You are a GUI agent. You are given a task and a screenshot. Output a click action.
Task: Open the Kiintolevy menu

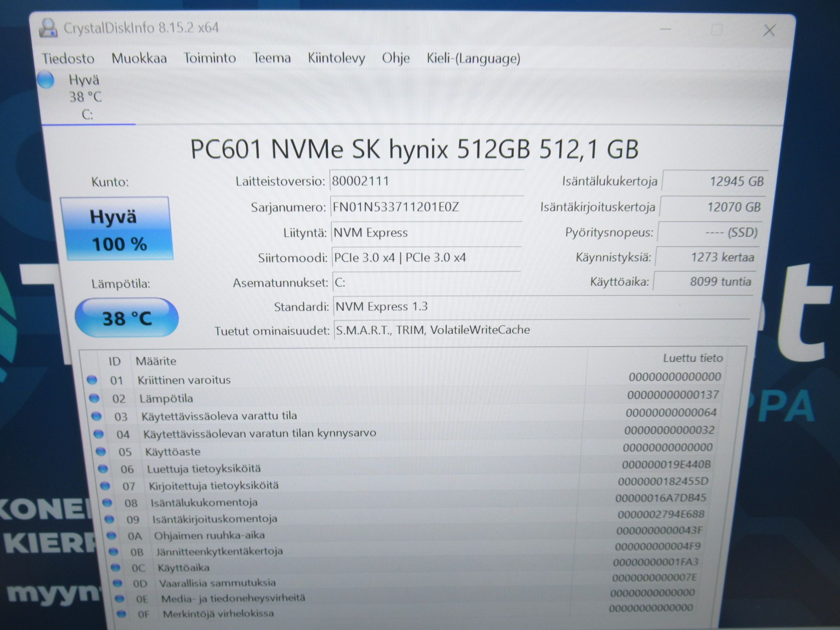click(x=336, y=58)
